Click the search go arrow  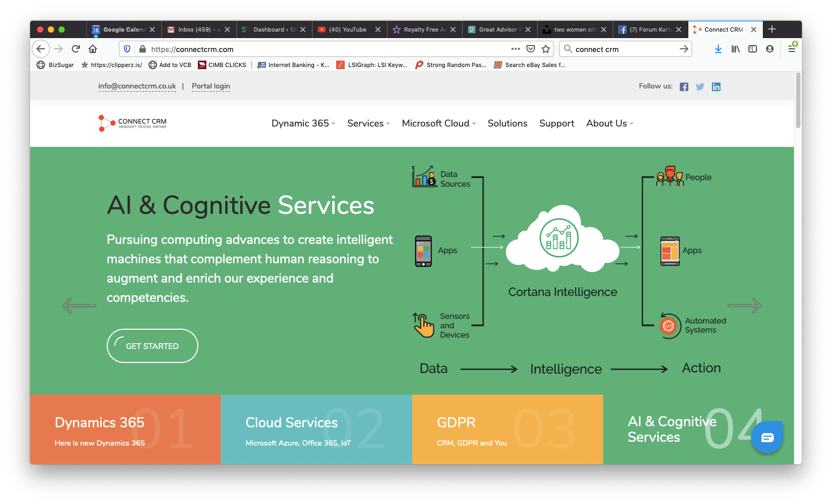pyautogui.click(x=684, y=49)
